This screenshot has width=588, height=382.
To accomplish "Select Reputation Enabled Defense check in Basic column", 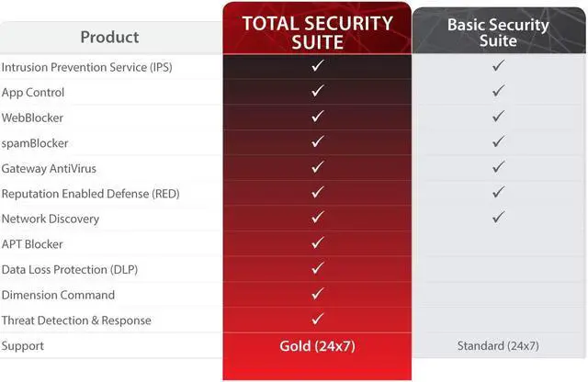I will [498, 193].
